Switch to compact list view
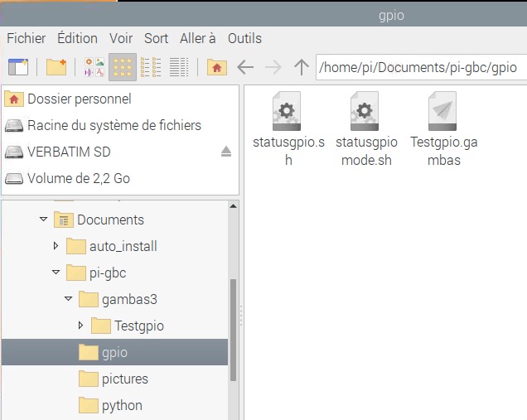The image size is (527, 420). (151, 67)
